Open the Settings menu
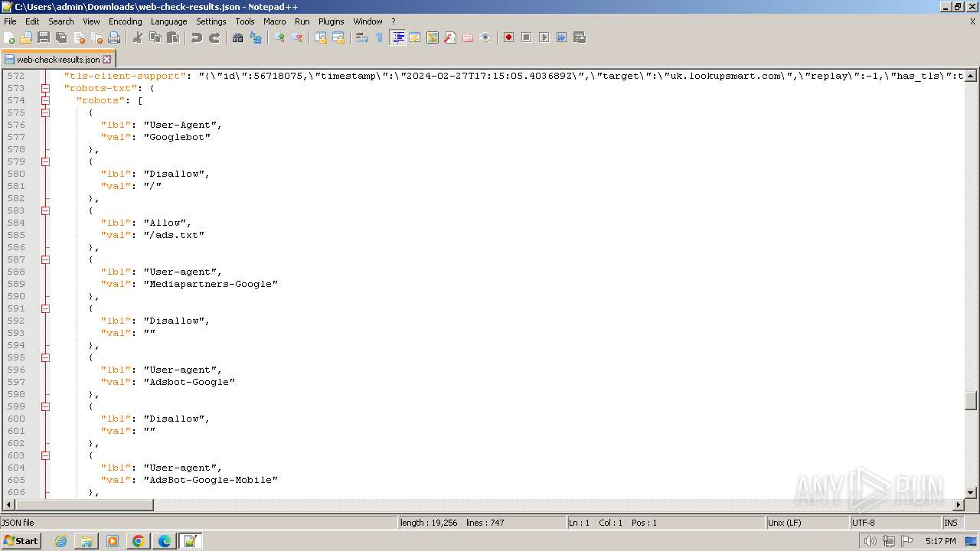The width and height of the screenshot is (980, 551). point(211,21)
